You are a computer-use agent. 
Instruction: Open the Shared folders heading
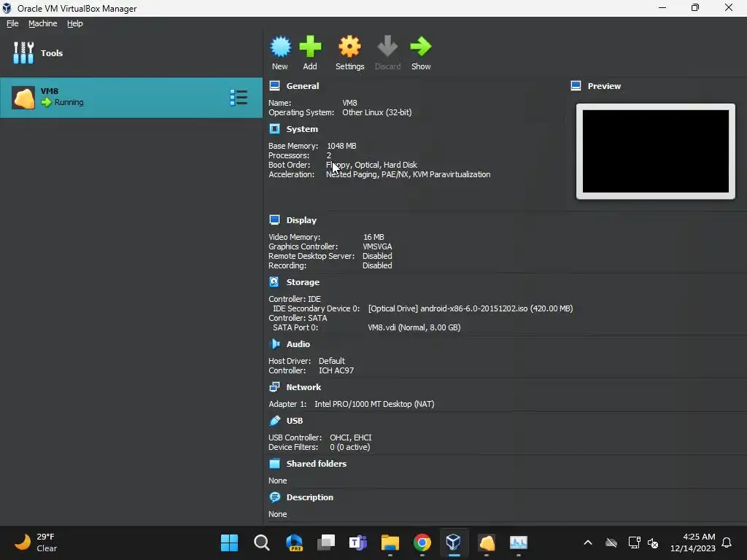tap(317, 464)
